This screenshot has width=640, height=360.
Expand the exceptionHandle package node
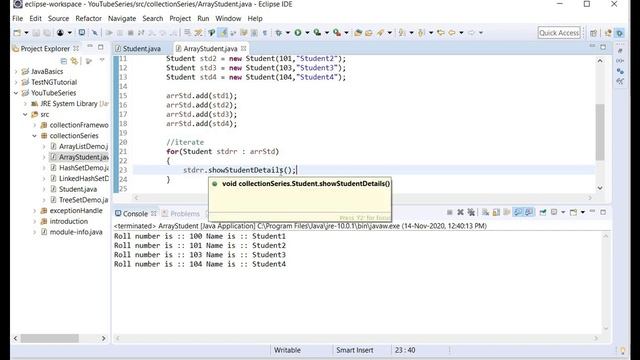tap(34, 211)
